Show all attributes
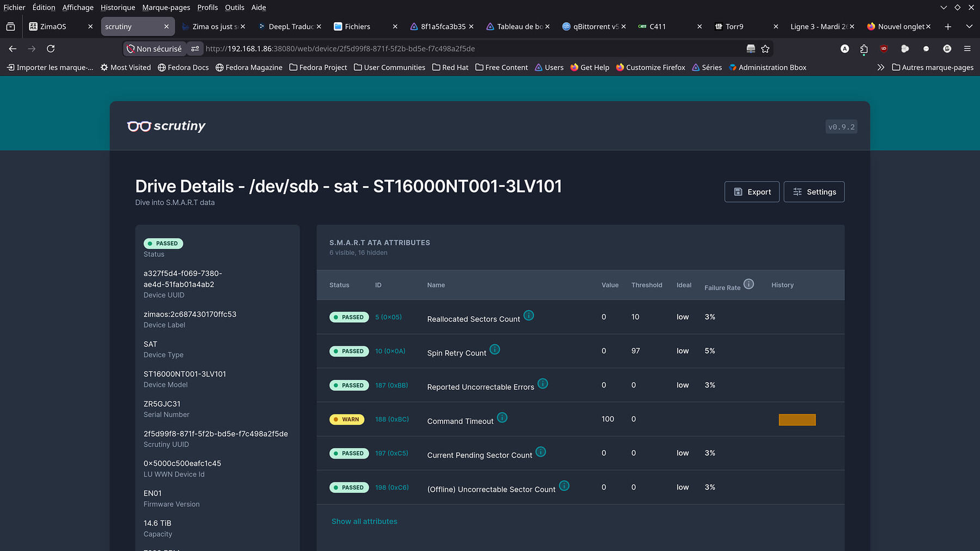Screen dimensions: 980x551 pos(364,521)
